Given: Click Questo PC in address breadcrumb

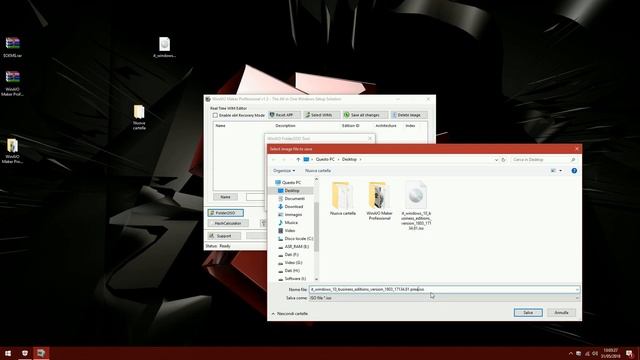Looking at the screenshot, I should point(325,160).
